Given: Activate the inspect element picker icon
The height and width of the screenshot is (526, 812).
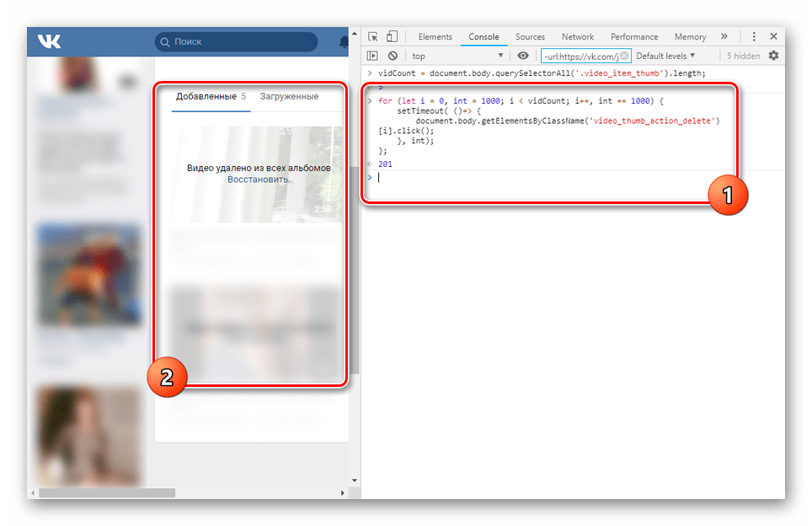Looking at the screenshot, I should (x=373, y=37).
